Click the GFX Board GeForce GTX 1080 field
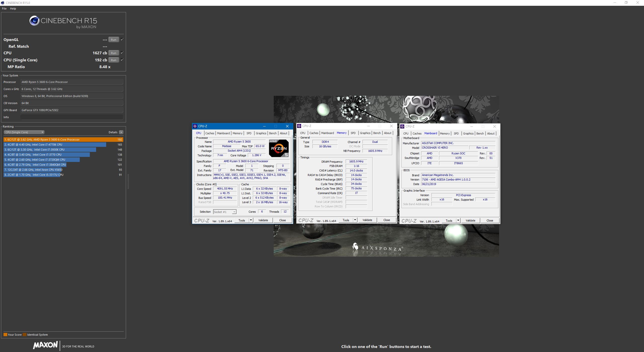 (72, 110)
